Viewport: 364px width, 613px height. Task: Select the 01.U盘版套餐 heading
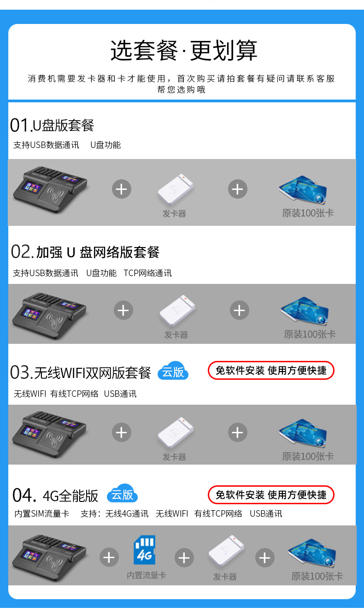[52, 125]
